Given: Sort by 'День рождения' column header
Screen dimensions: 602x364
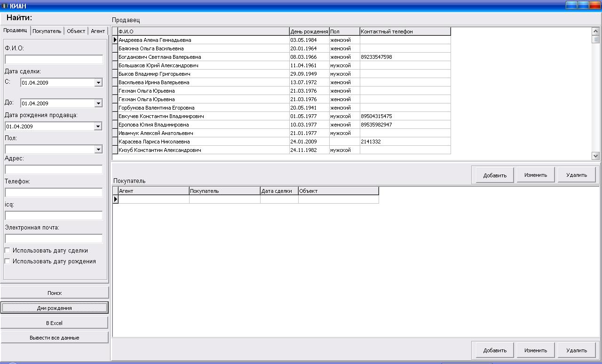Looking at the screenshot, I should [309, 32].
